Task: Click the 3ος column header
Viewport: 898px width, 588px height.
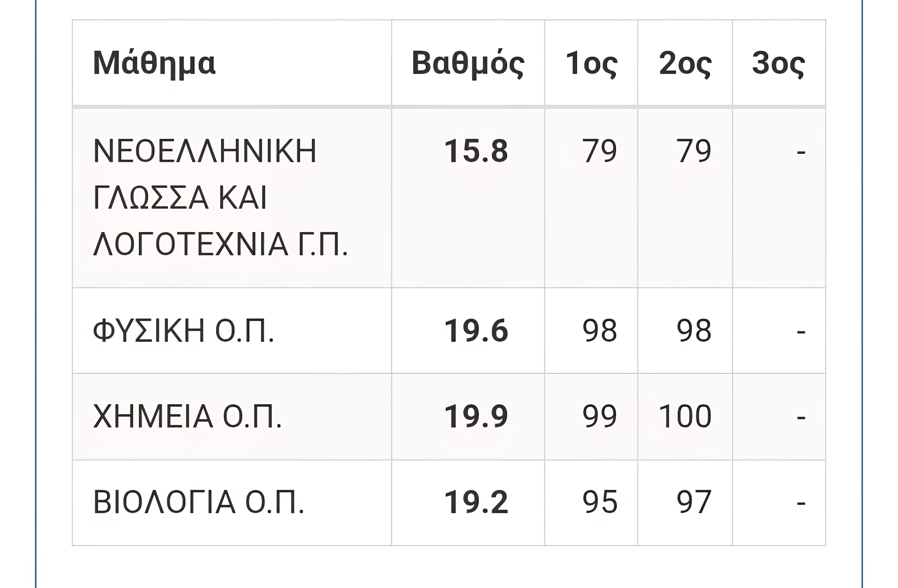Action: pyautogui.click(x=778, y=63)
